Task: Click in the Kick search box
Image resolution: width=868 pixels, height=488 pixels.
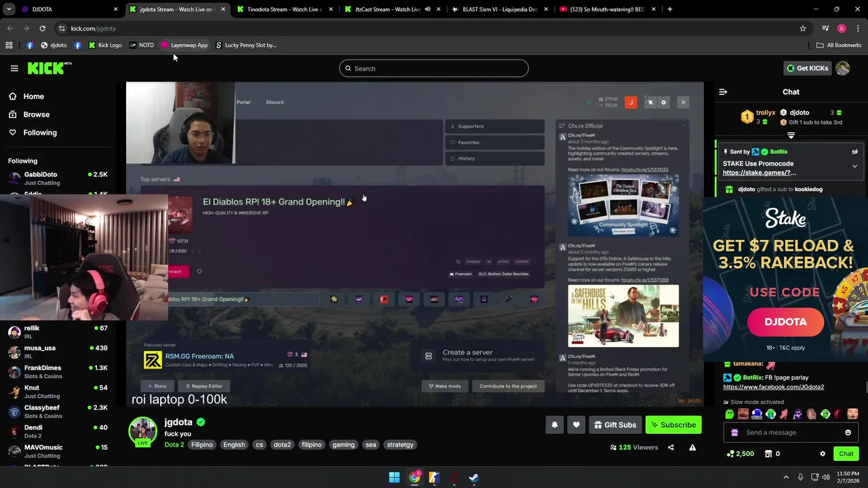Action: point(434,68)
